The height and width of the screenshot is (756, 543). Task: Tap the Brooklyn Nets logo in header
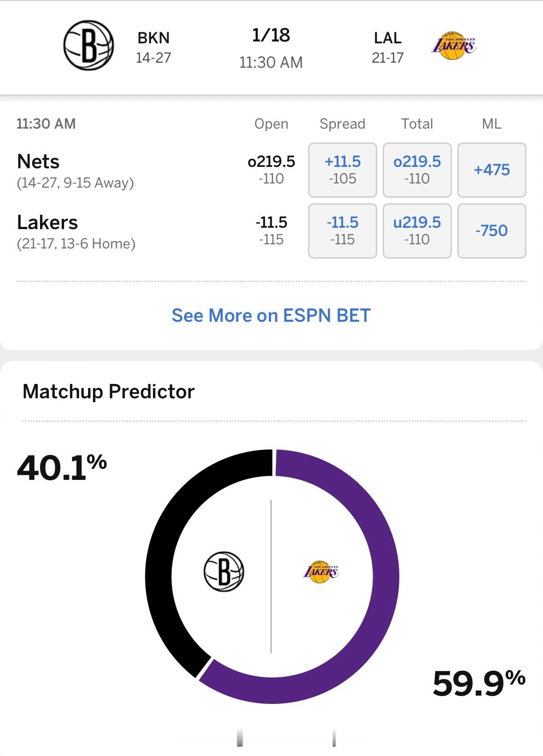(x=88, y=45)
